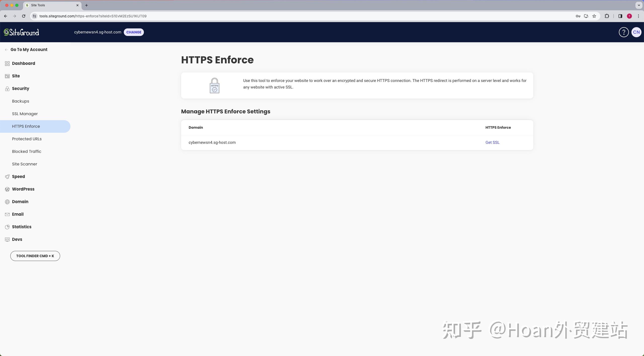Click the Devs code icon
Screen dimensions: 644x356
coord(7,239)
